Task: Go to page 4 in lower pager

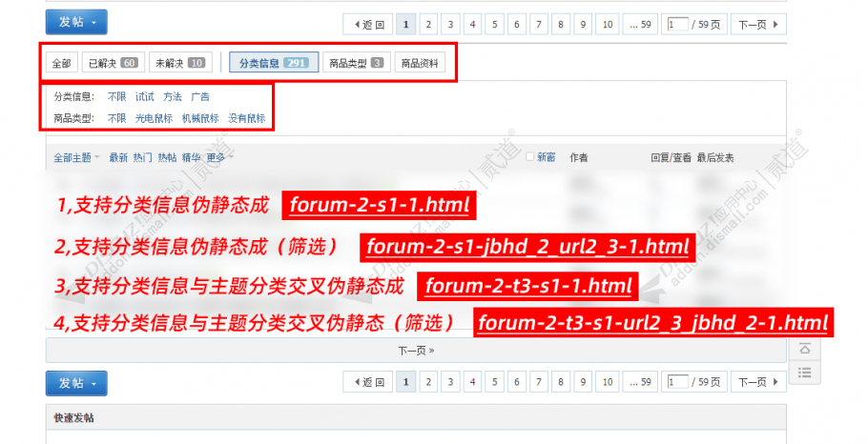Action: (473, 382)
